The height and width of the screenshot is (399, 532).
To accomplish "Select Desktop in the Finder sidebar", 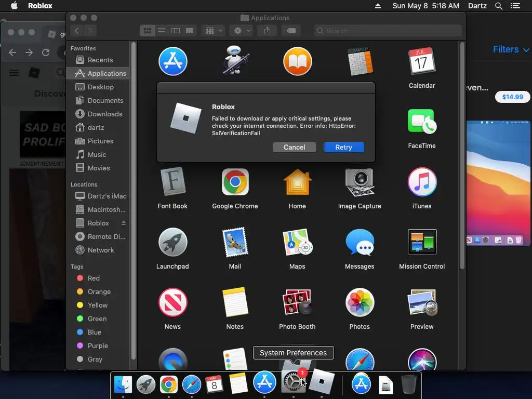I will (98, 87).
